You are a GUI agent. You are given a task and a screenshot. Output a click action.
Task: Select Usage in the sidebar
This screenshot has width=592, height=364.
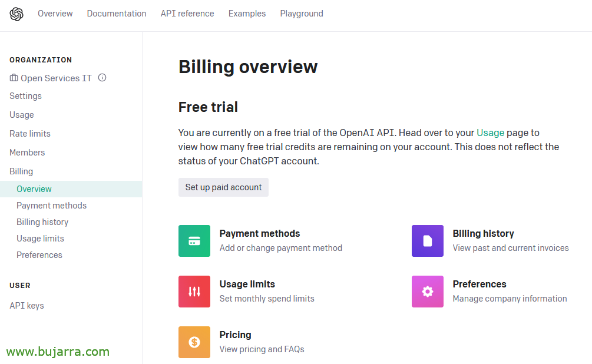22,115
